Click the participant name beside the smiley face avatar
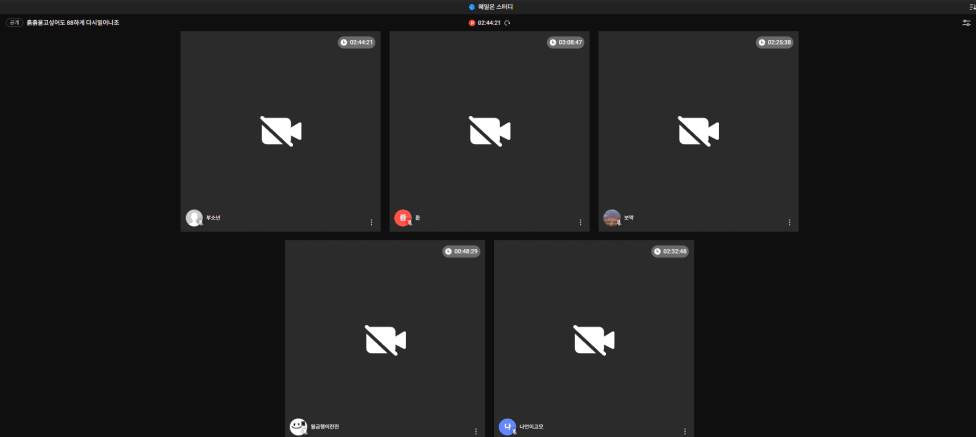976x437 pixels. [325, 426]
